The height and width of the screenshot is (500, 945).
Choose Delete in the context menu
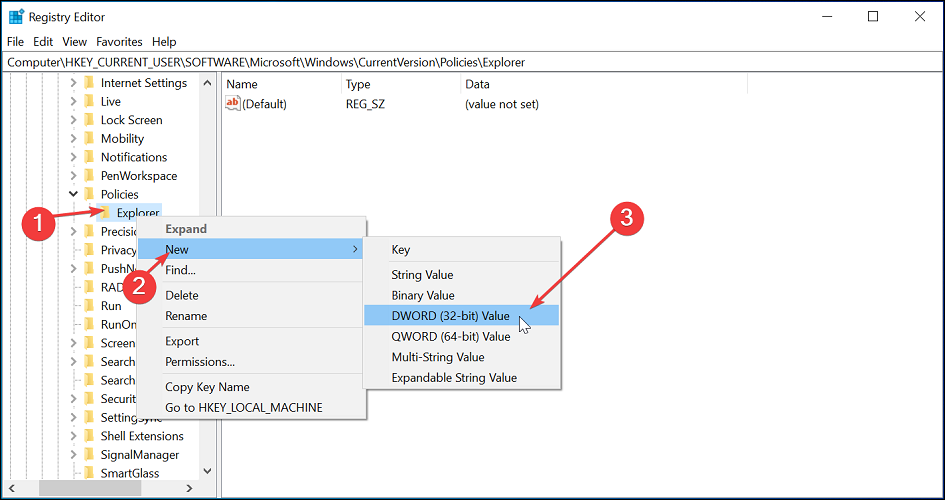click(251, 295)
